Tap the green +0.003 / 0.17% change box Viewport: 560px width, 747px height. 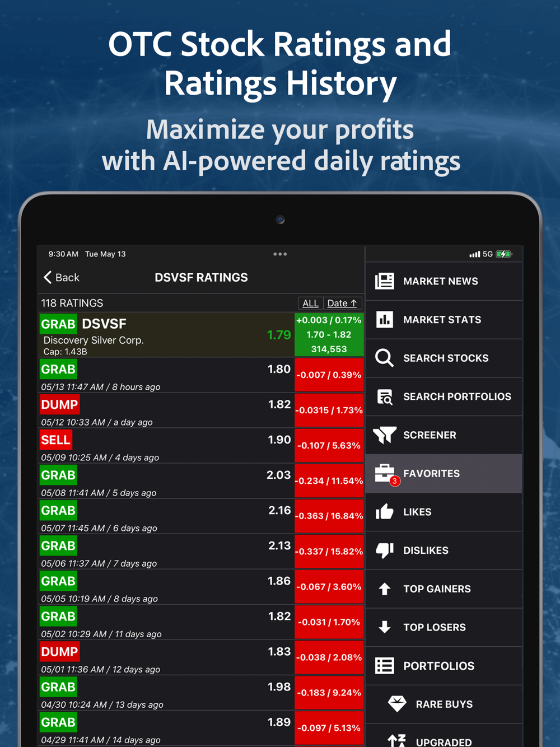[329, 335]
